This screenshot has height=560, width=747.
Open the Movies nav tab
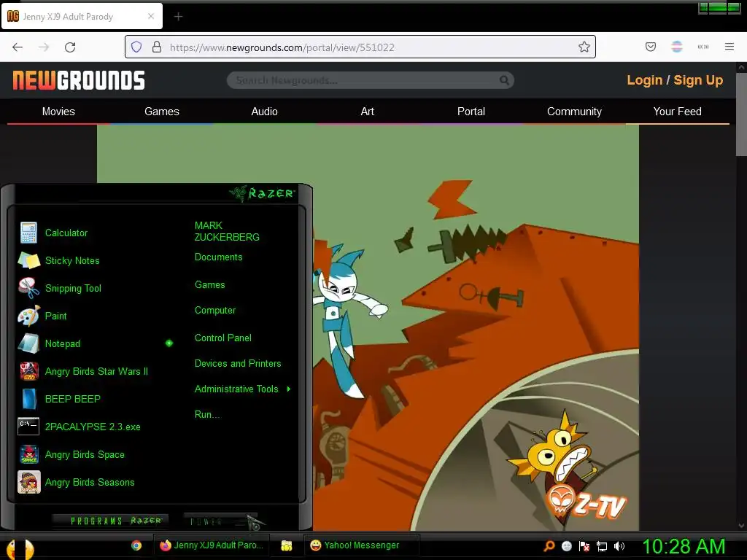tap(58, 112)
